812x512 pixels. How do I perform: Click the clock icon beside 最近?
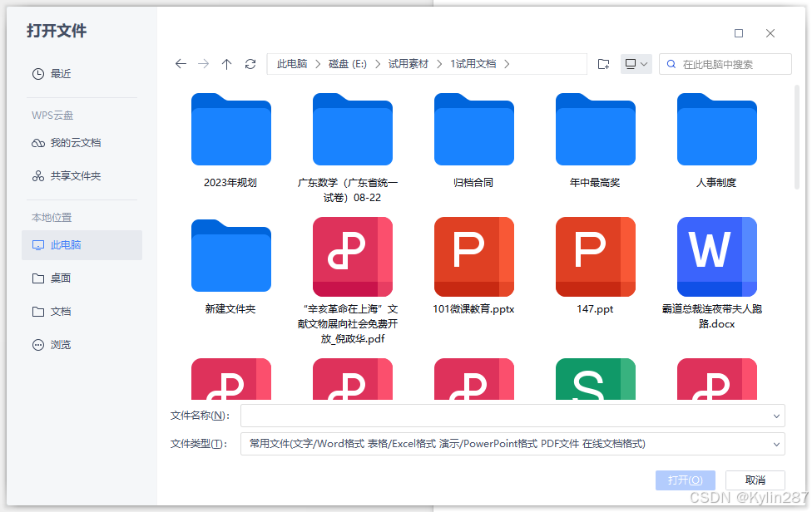coord(38,74)
